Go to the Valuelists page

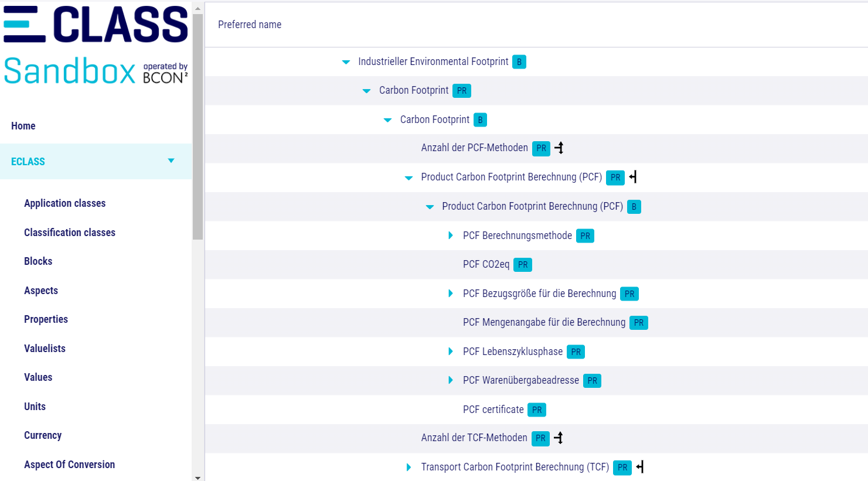coord(45,349)
